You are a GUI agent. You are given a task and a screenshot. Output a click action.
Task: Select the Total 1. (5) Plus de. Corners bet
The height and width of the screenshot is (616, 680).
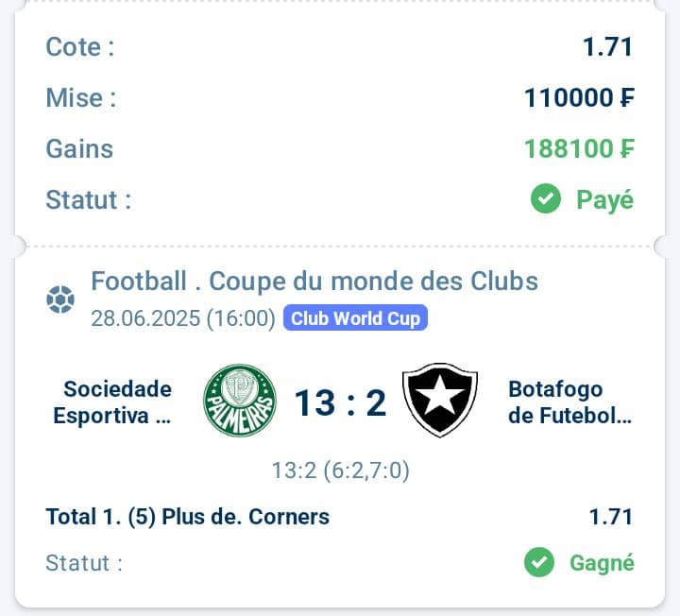(187, 517)
